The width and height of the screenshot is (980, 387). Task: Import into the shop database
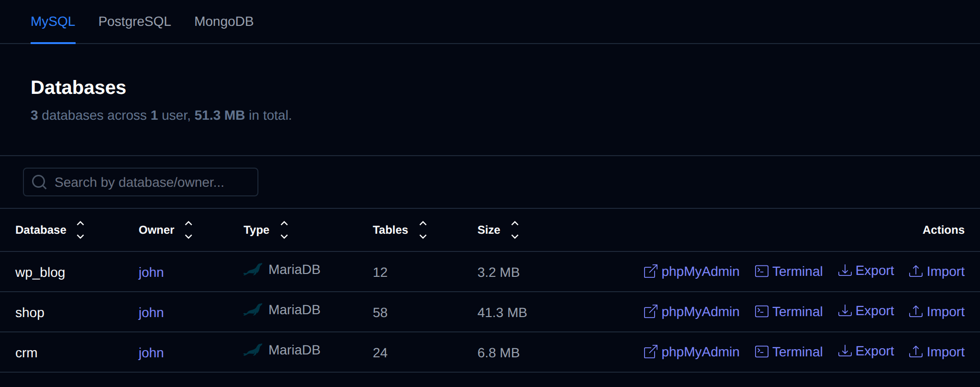point(936,312)
